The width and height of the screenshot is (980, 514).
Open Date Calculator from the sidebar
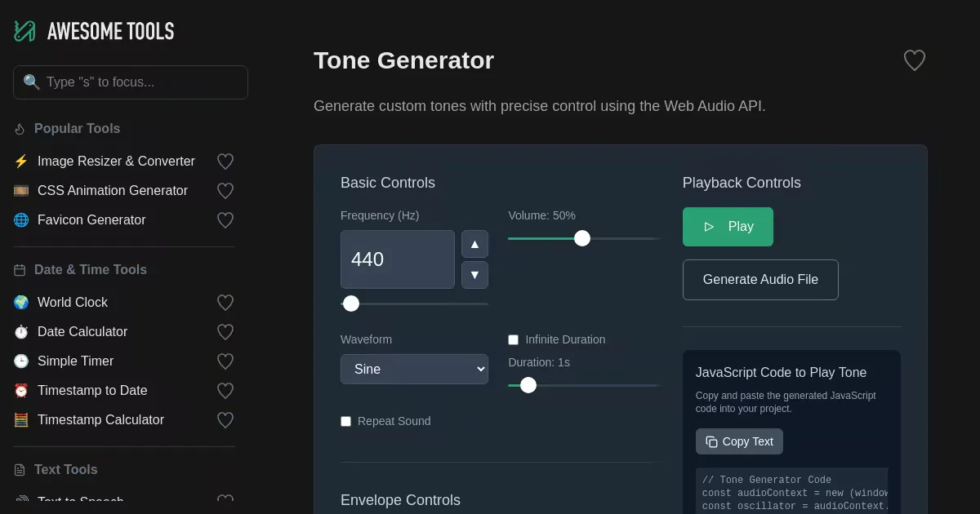click(x=82, y=332)
